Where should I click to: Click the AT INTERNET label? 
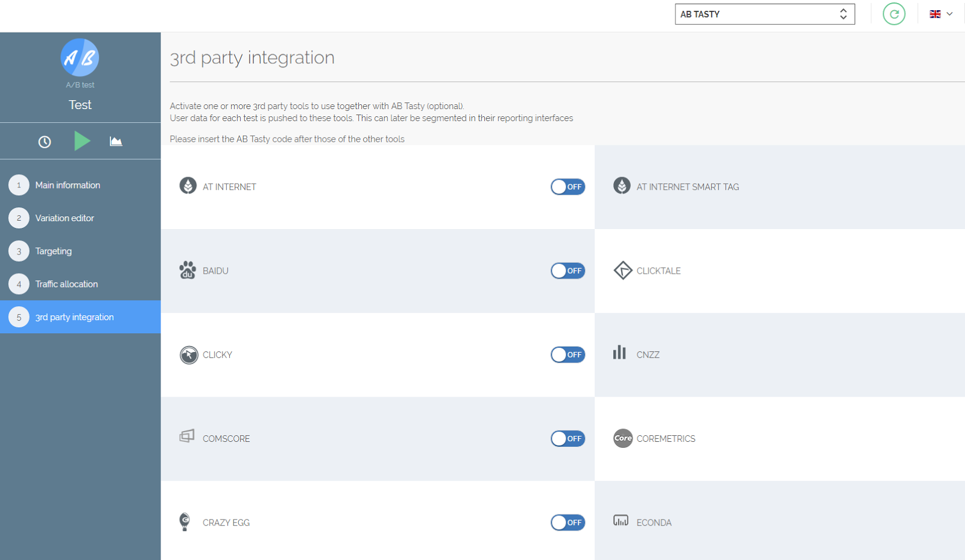click(229, 187)
